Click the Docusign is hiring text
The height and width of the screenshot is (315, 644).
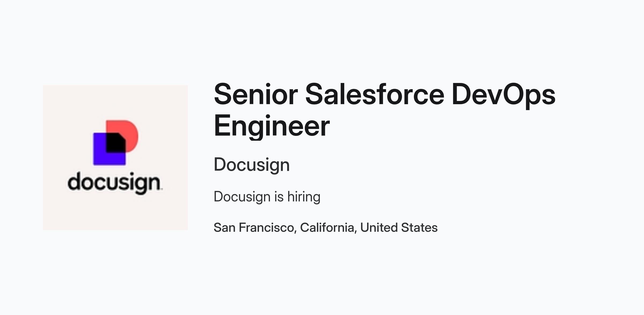[267, 197]
